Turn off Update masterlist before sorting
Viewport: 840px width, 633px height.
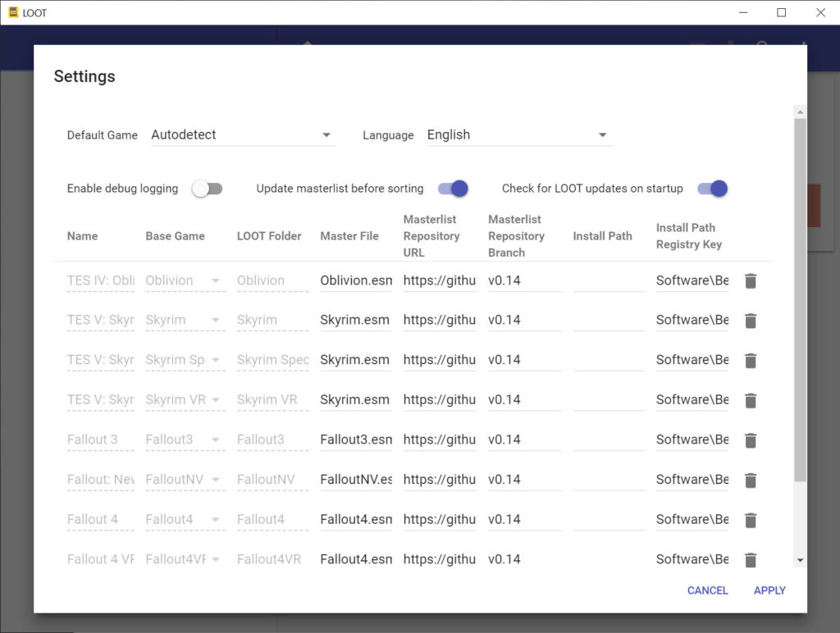tap(453, 189)
